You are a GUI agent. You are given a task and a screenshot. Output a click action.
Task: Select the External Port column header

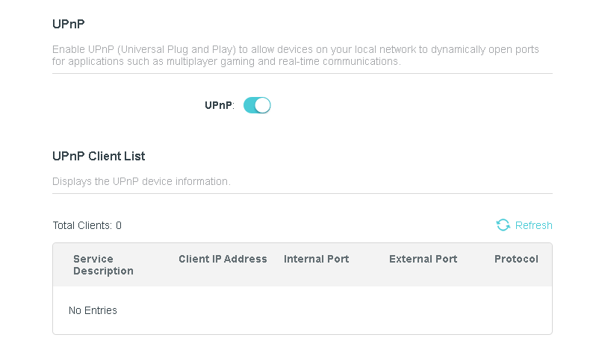click(x=423, y=259)
